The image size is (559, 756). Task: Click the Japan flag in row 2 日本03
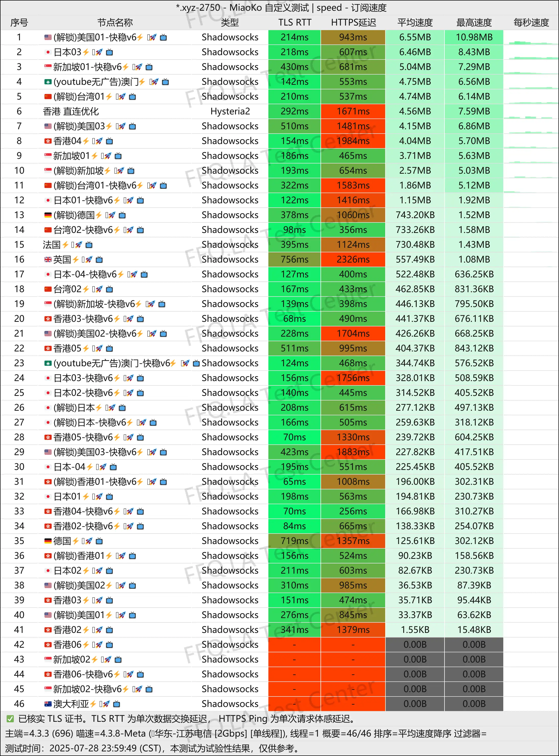click(48, 52)
